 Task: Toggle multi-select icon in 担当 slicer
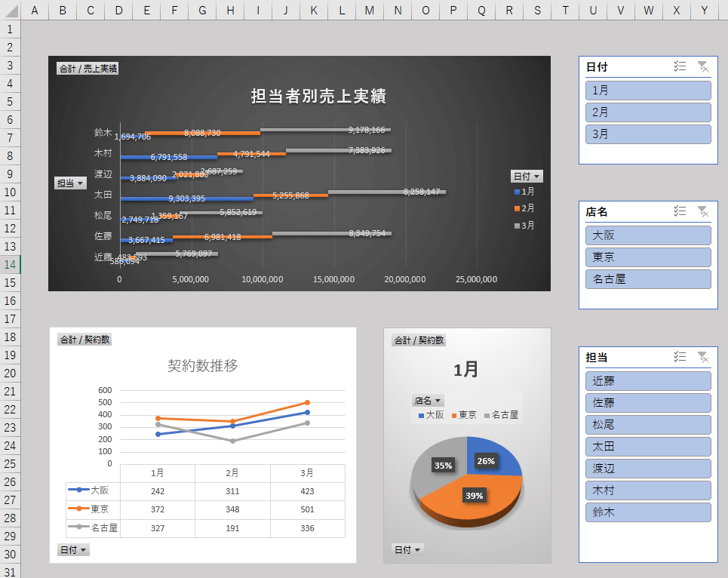click(x=680, y=357)
